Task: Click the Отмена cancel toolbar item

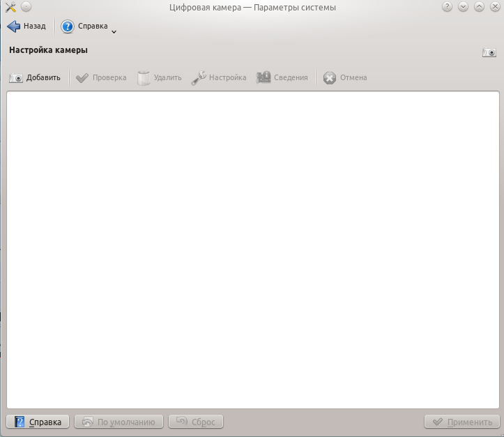Action: point(345,78)
